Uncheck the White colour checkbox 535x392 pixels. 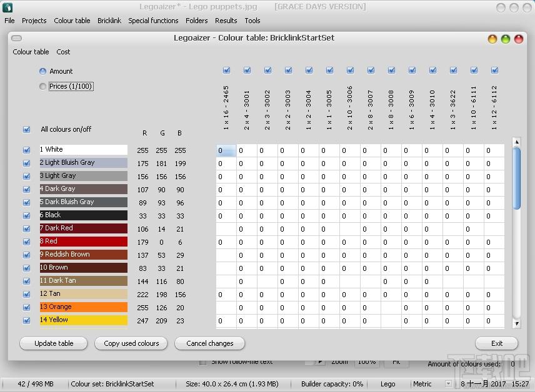[x=27, y=150]
